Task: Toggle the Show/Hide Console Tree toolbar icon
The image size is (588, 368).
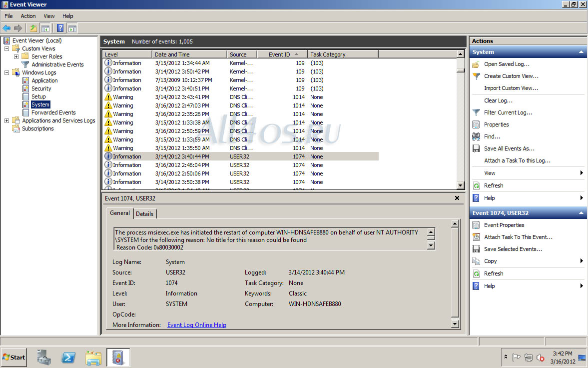Action: (x=45, y=28)
